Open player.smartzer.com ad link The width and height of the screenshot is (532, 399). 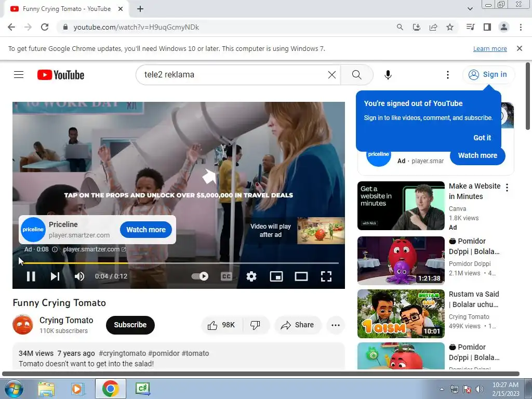[x=95, y=249]
